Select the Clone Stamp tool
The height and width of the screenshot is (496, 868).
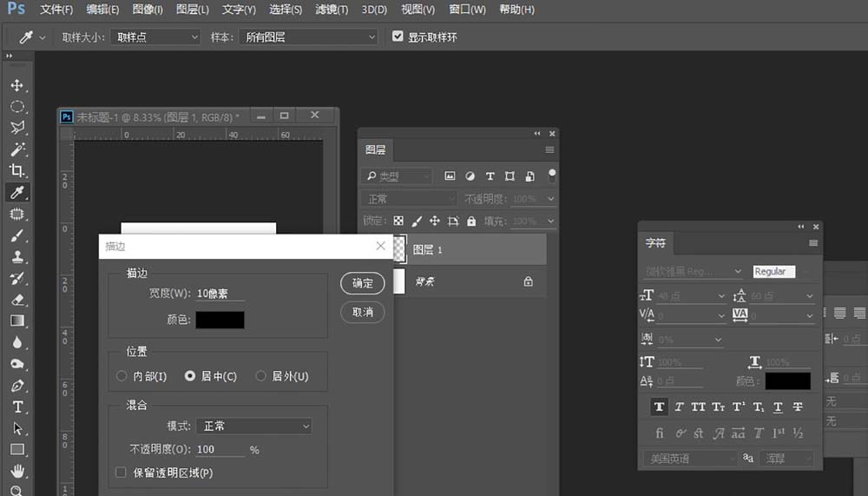17,257
